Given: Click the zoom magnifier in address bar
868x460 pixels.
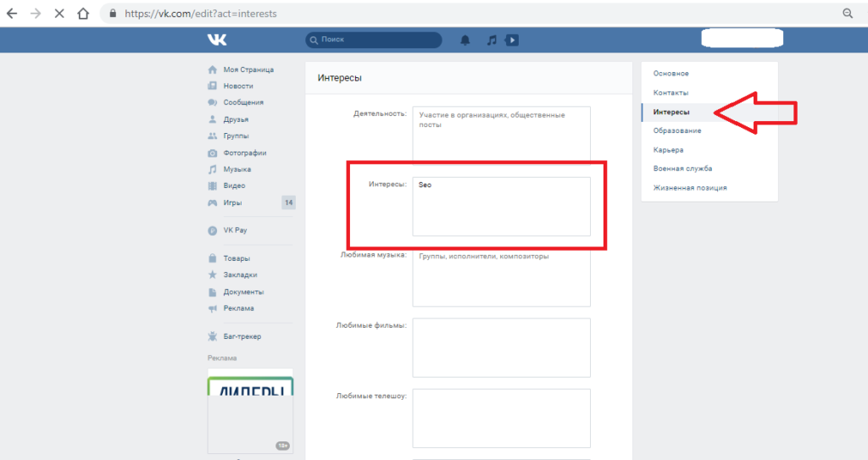Looking at the screenshot, I should click(x=847, y=14).
